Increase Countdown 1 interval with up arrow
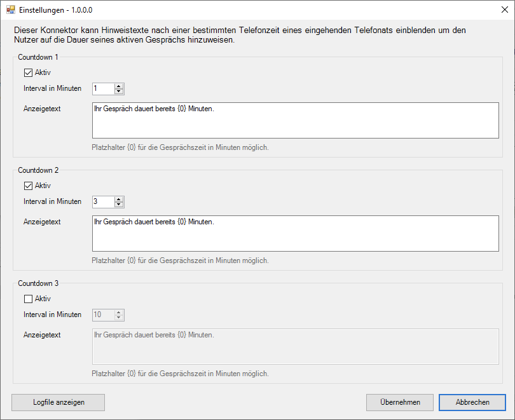 coord(119,86)
